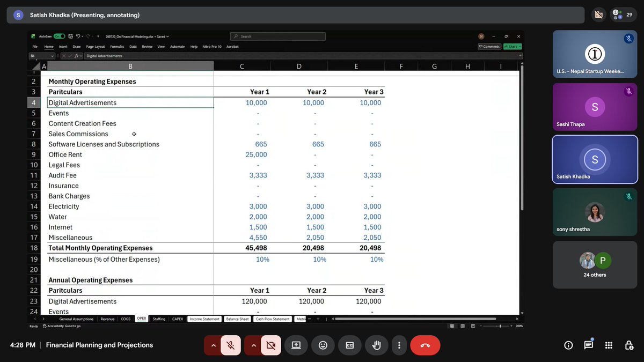644x362 pixels.
Task: Open the meeting activities grid icon
Action: pyautogui.click(x=609, y=345)
